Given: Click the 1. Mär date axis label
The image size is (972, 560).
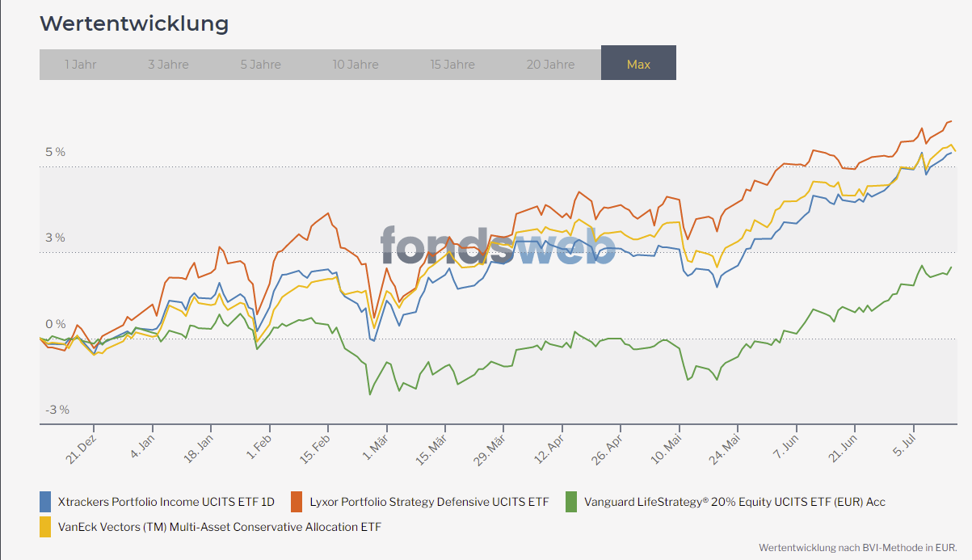Looking at the screenshot, I should [x=376, y=447].
